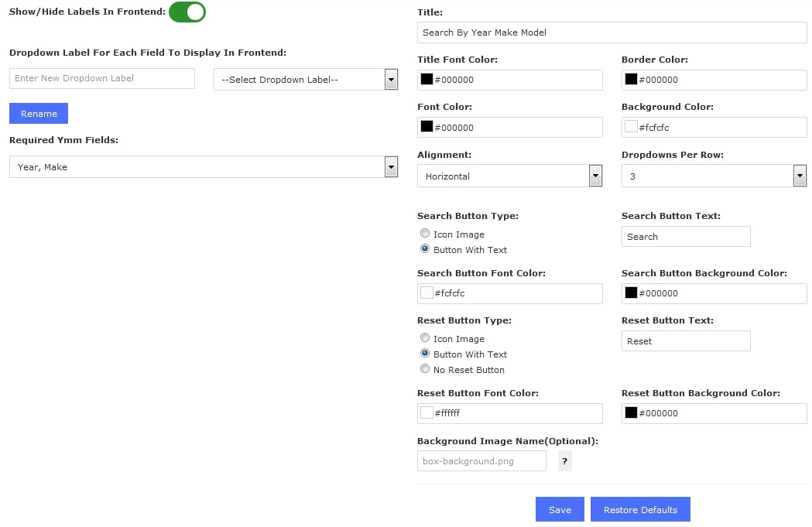The height and width of the screenshot is (527, 812).
Task: Click the Rename button
Action: click(x=39, y=114)
